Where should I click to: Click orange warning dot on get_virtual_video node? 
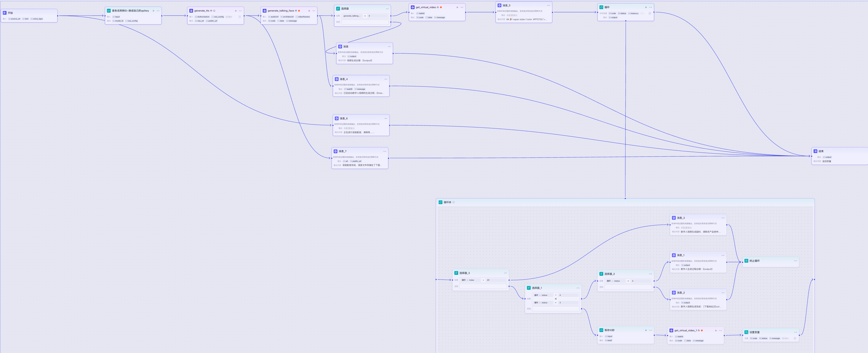(441, 7)
